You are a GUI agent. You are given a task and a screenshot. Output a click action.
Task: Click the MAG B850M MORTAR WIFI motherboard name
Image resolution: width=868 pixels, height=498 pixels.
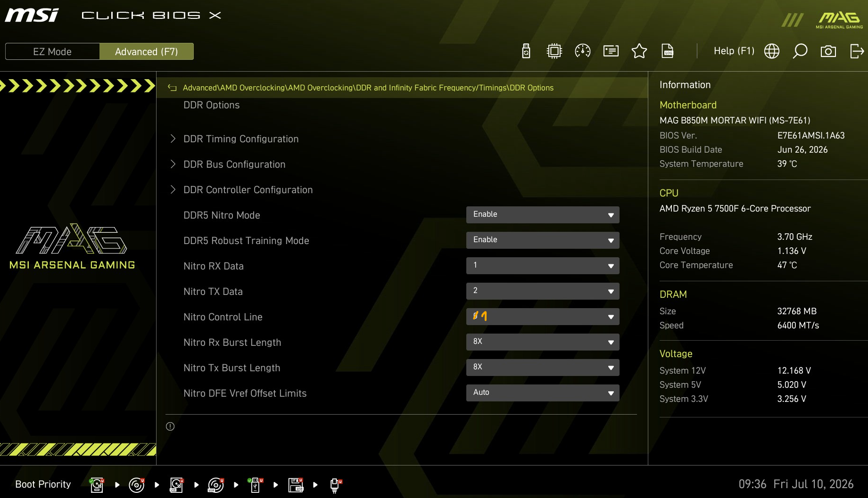coord(735,121)
